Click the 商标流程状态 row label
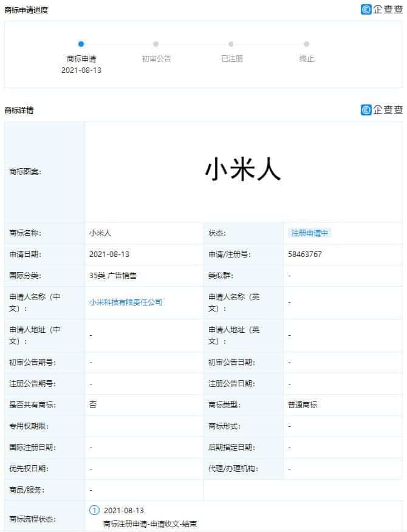Screen dimensions: 407x532 click(x=33, y=519)
